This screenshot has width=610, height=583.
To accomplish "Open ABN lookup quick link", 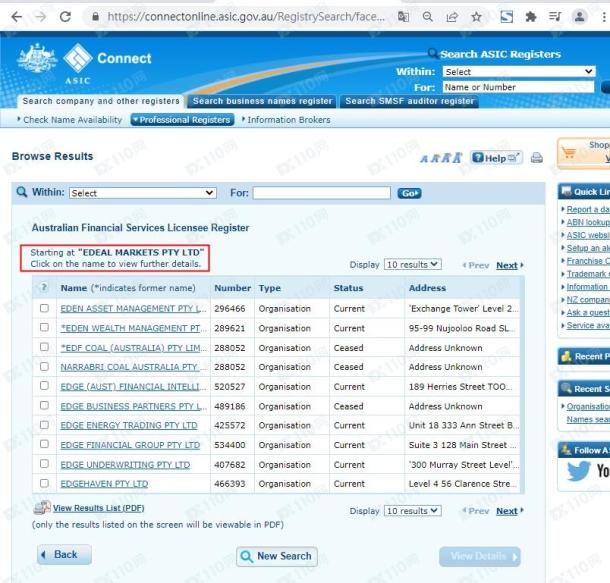I will 588,222.
